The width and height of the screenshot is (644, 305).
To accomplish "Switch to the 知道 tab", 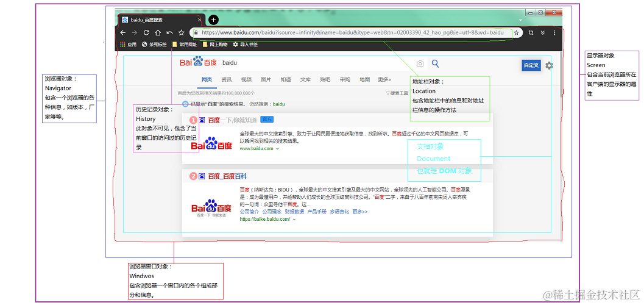I will click(286, 79).
